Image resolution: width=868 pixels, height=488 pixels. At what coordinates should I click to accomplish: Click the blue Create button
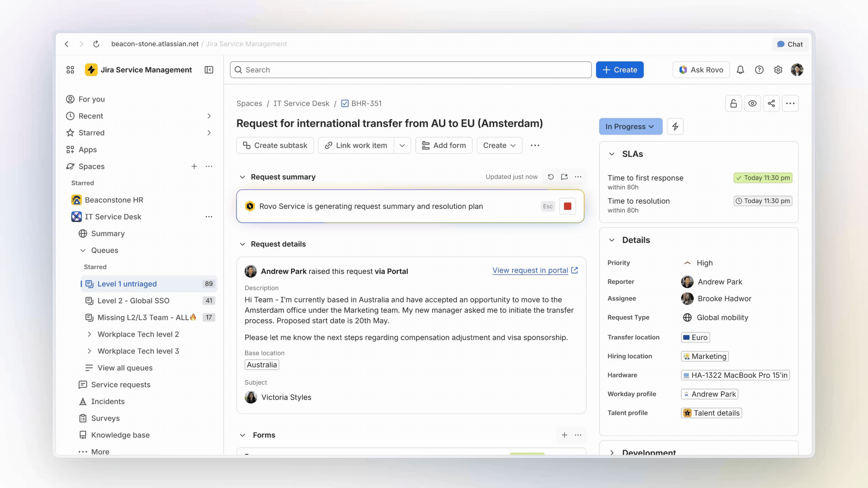pos(620,70)
